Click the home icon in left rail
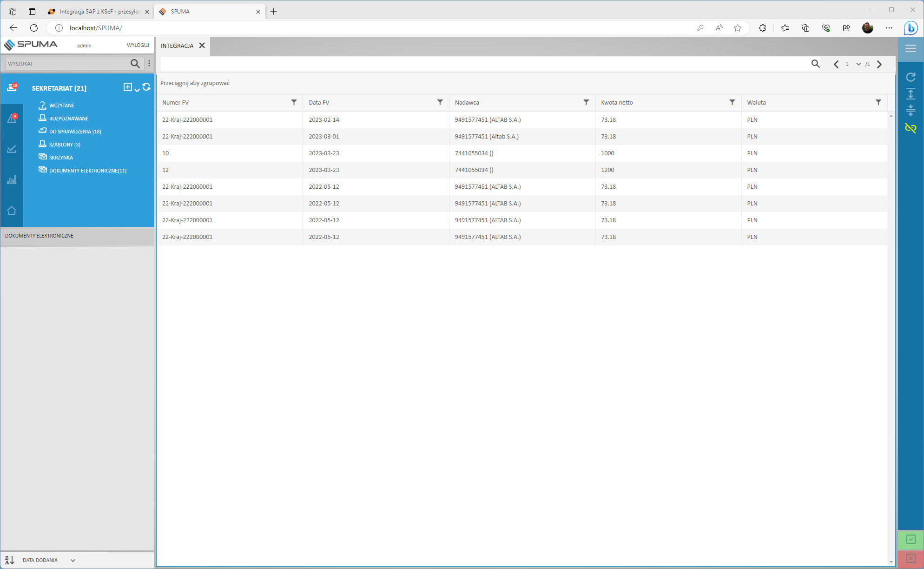The width and height of the screenshot is (924, 569). point(12,211)
